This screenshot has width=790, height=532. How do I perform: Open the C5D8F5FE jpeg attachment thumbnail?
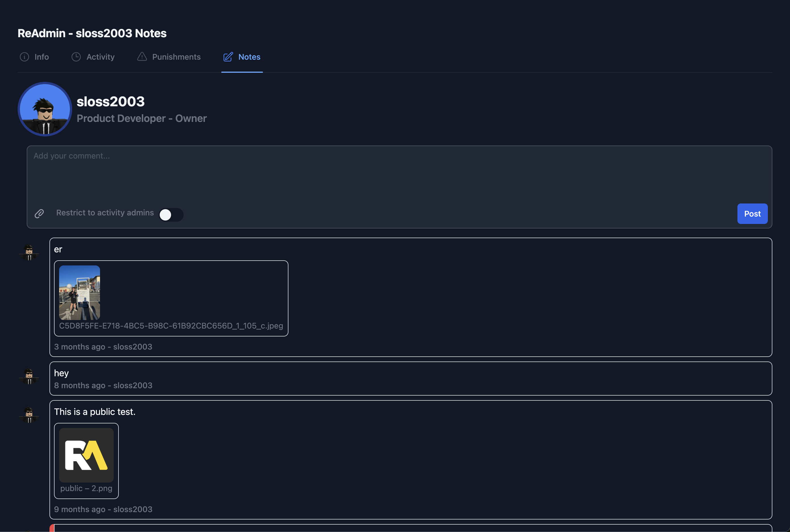(x=79, y=292)
